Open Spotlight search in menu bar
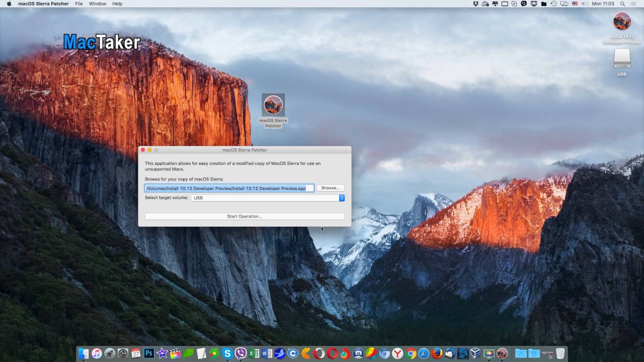This screenshot has width=644, height=362. pos(623,4)
